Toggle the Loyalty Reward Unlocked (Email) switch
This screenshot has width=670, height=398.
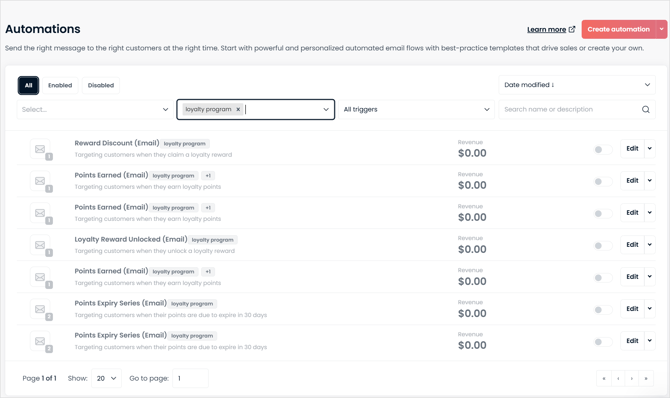(x=602, y=245)
